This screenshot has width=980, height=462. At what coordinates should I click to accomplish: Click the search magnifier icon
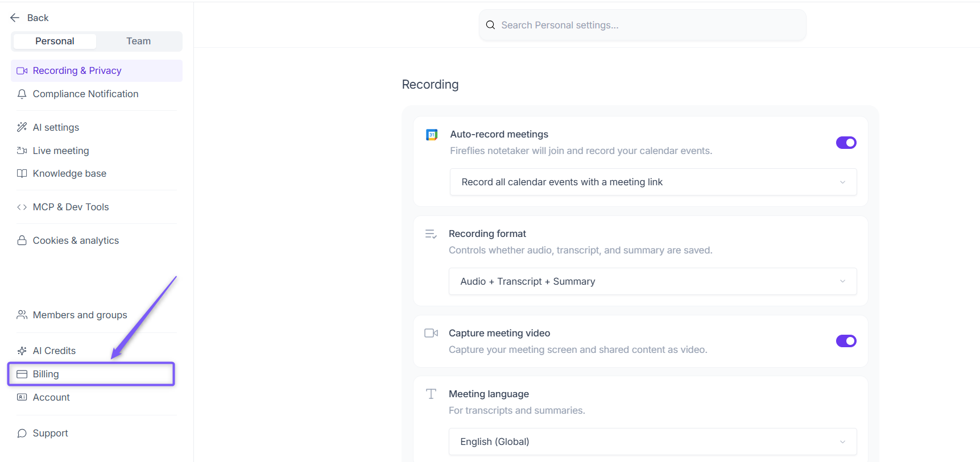pyautogui.click(x=490, y=25)
